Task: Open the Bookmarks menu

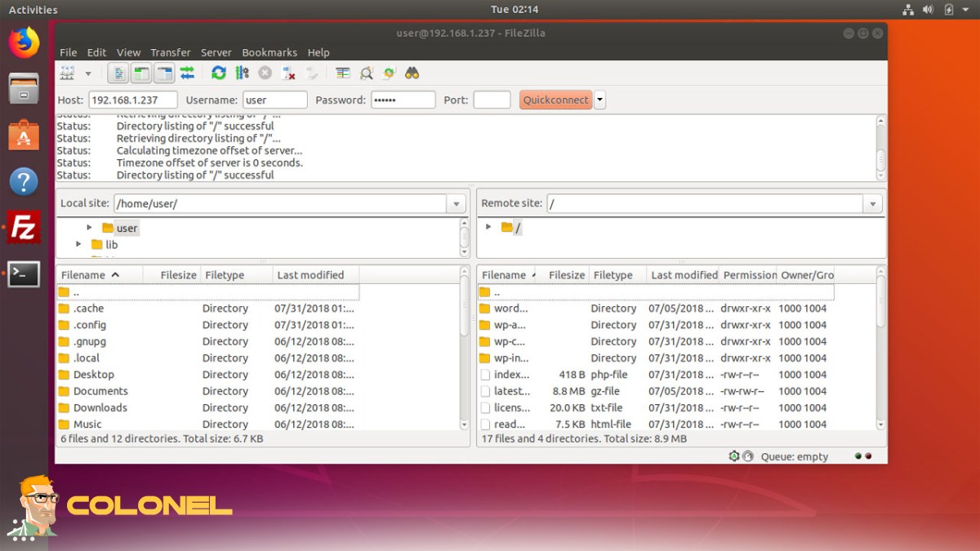Action: pos(269,52)
